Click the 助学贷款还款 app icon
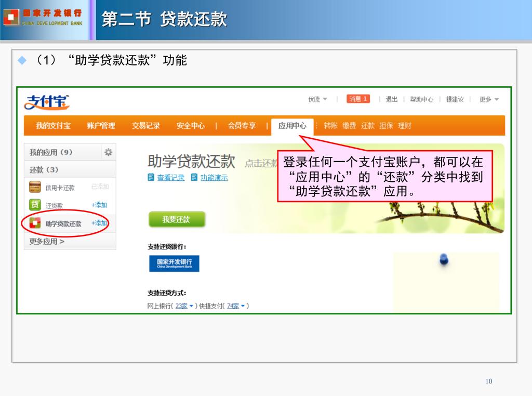 coord(35,223)
